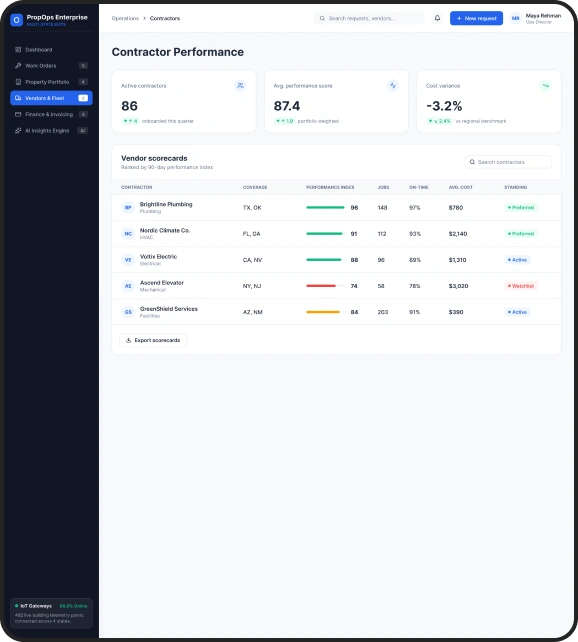Click the IoT Gateways status card
This screenshot has width=578, height=642.
click(51, 613)
